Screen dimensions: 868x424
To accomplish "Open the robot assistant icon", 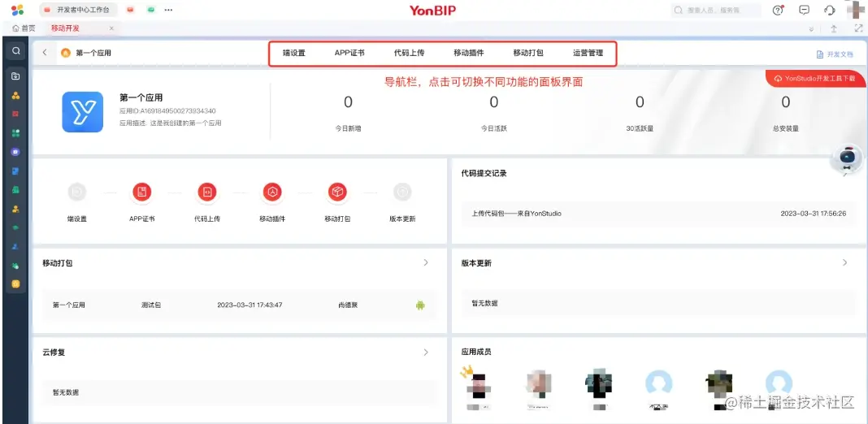I will [x=847, y=157].
